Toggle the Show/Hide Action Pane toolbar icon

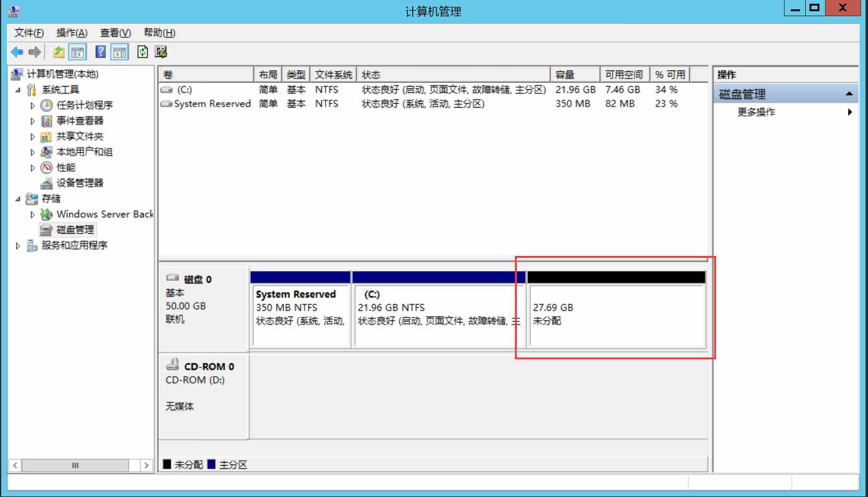click(x=120, y=52)
